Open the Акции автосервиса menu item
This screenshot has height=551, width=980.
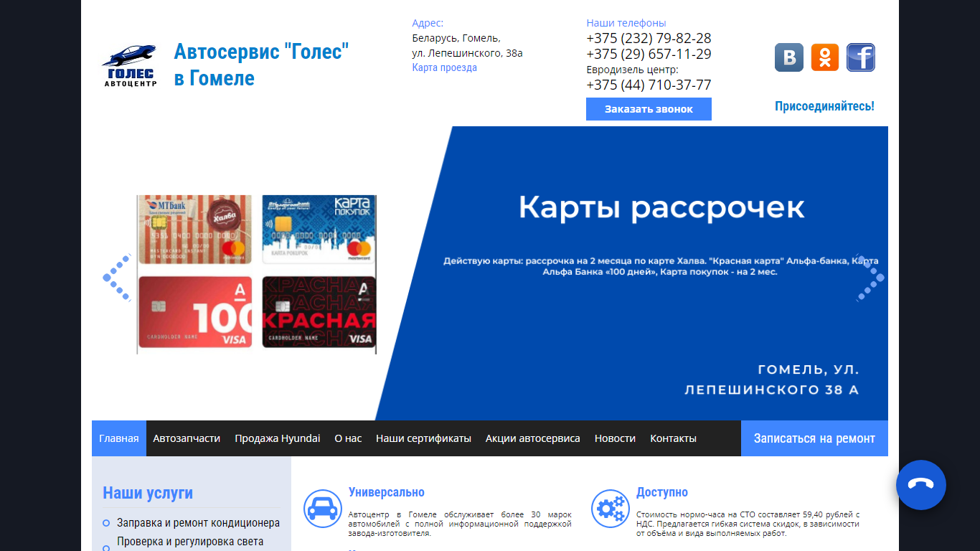tap(533, 438)
